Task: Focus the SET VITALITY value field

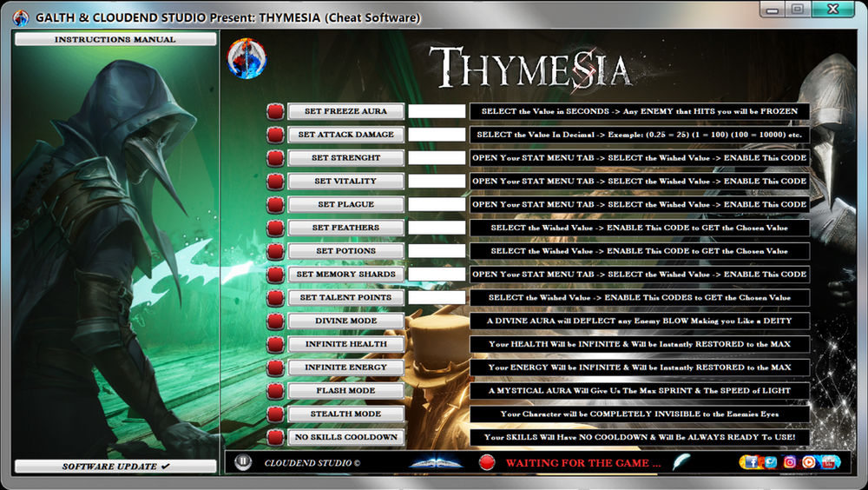Action: point(437,181)
